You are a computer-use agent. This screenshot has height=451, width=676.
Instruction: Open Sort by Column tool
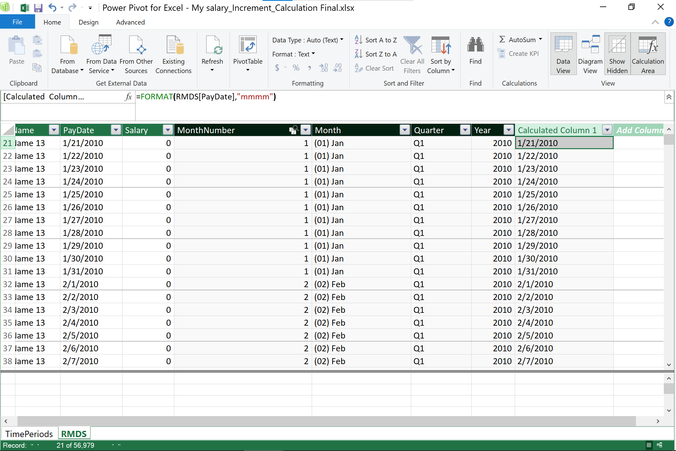coord(441,54)
